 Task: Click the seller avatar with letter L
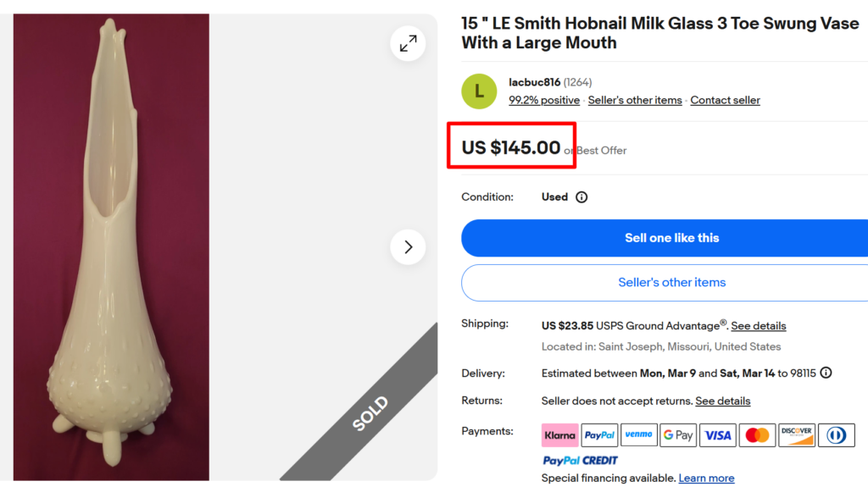[479, 91]
